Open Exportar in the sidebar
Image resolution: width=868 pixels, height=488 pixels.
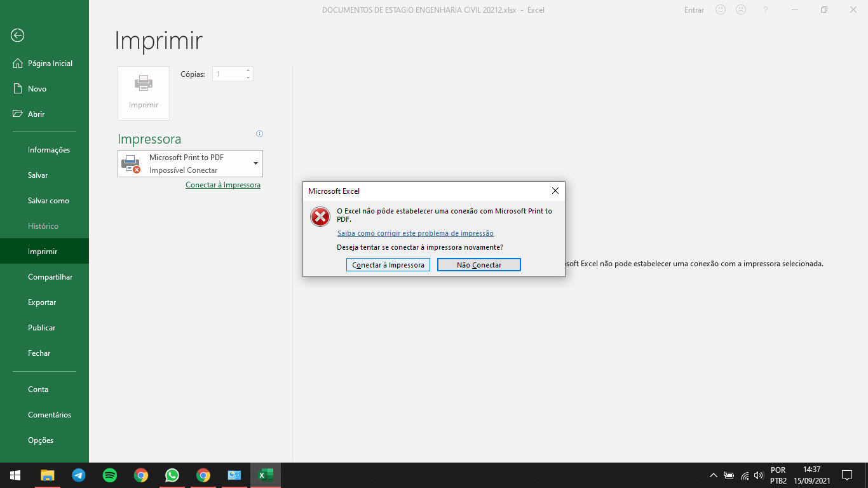click(44, 302)
